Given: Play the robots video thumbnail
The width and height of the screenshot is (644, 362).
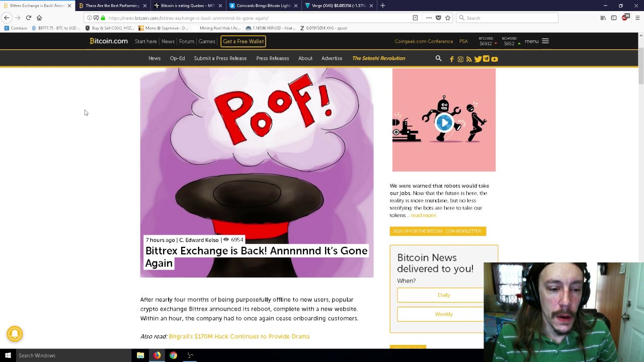Looking at the screenshot, I should (444, 122).
